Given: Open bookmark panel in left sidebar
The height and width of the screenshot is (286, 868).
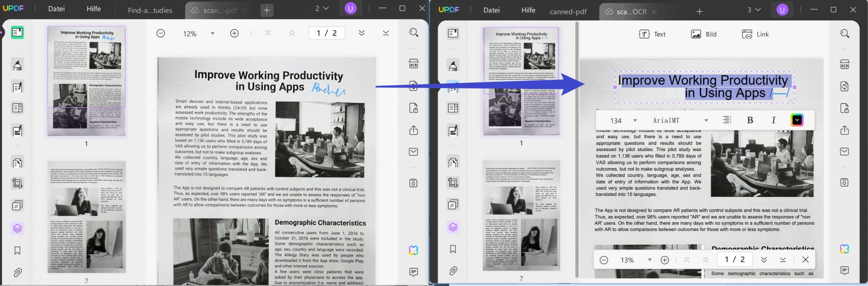Looking at the screenshot, I should pyautogui.click(x=17, y=250).
